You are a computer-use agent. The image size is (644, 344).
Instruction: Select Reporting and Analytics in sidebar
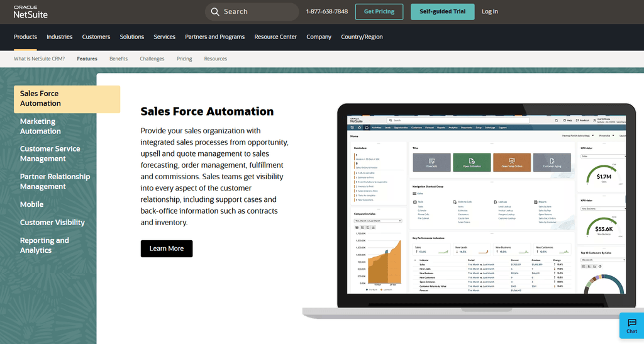45,245
